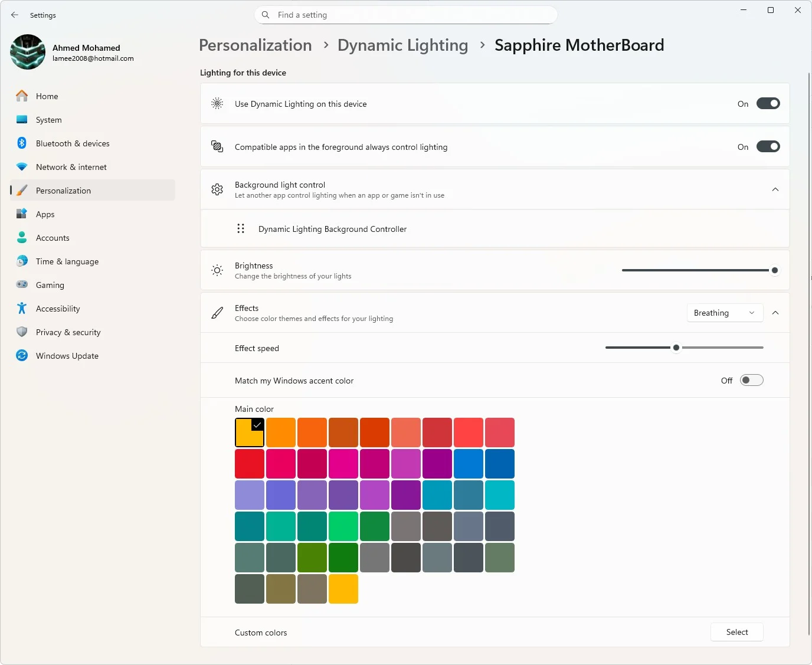Navigate to Dynamic Lighting breadcrumb
This screenshot has width=812, height=665.
pyautogui.click(x=402, y=45)
